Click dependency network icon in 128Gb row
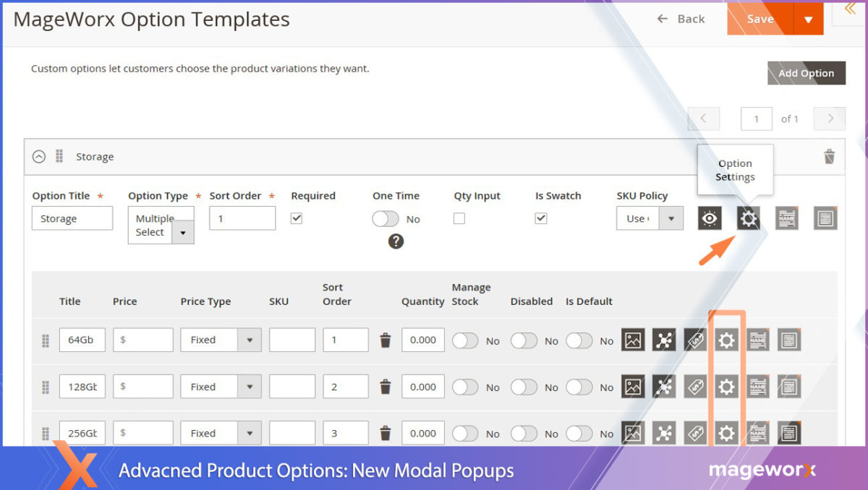Viewport: 868px width, 490px height. click(664, 387)
